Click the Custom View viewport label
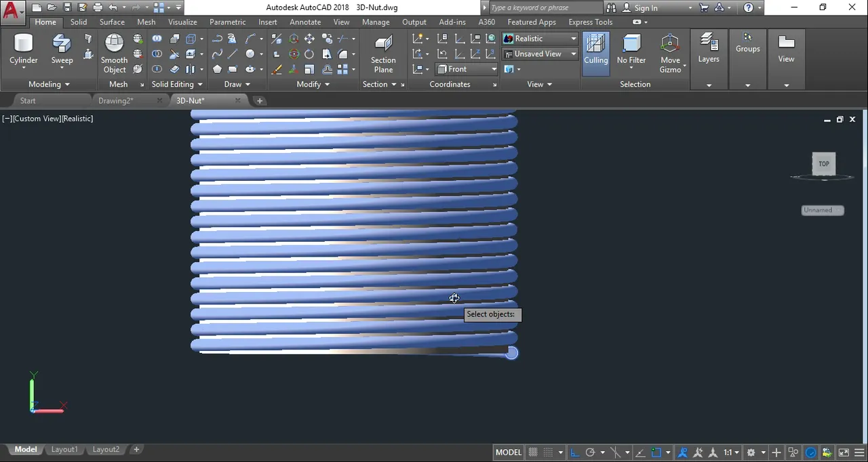Viewport: 868px width, 462px height. click(x=37, y=119)
